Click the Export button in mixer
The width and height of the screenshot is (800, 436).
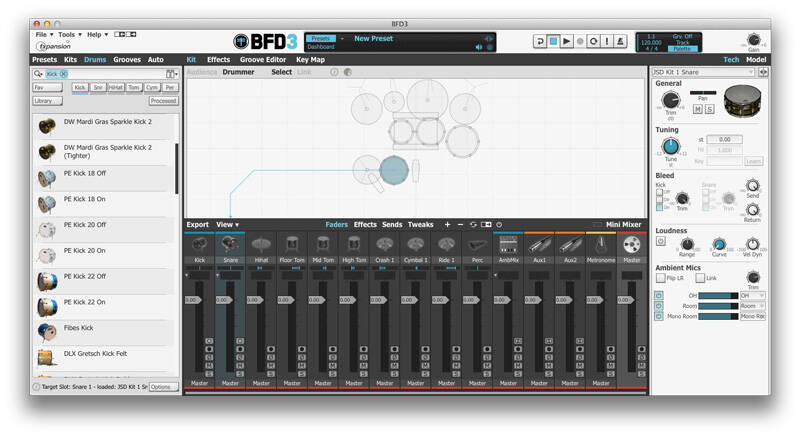(x=197, y=224)
